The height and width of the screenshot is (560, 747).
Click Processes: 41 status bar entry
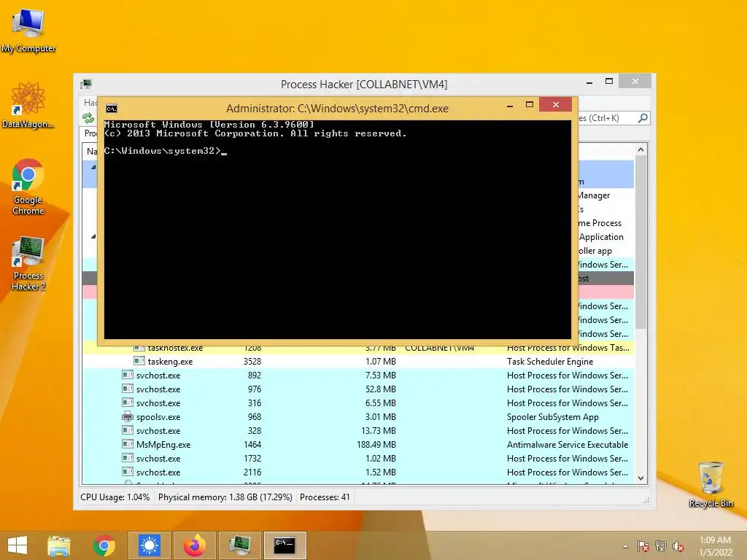point(325,497)
